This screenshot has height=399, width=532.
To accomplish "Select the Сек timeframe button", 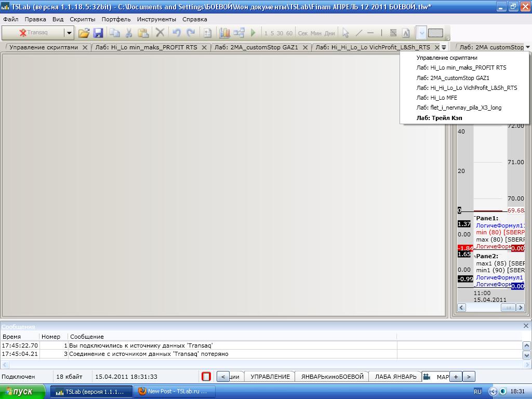I will click(x=303, y=33).
